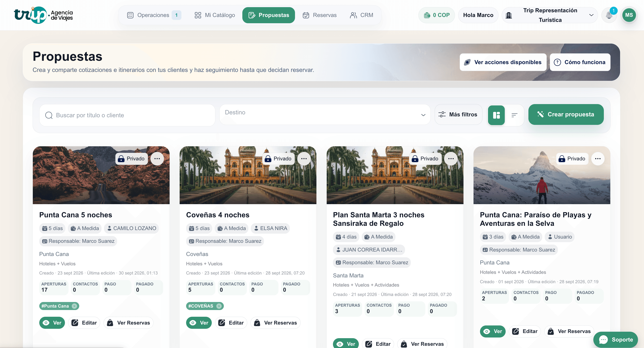Click the trip Agencia de Viajes logo
Image resolution: width=644 pixels, height=348 pixels.
point(44,15)
